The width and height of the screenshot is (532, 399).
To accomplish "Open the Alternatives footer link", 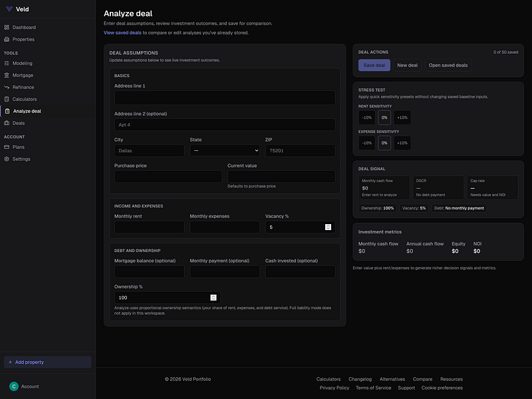I will pos(392,379).
